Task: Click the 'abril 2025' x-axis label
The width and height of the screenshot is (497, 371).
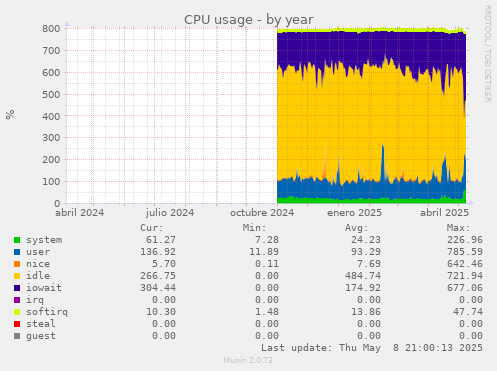Action: click(x=444, y=213)
